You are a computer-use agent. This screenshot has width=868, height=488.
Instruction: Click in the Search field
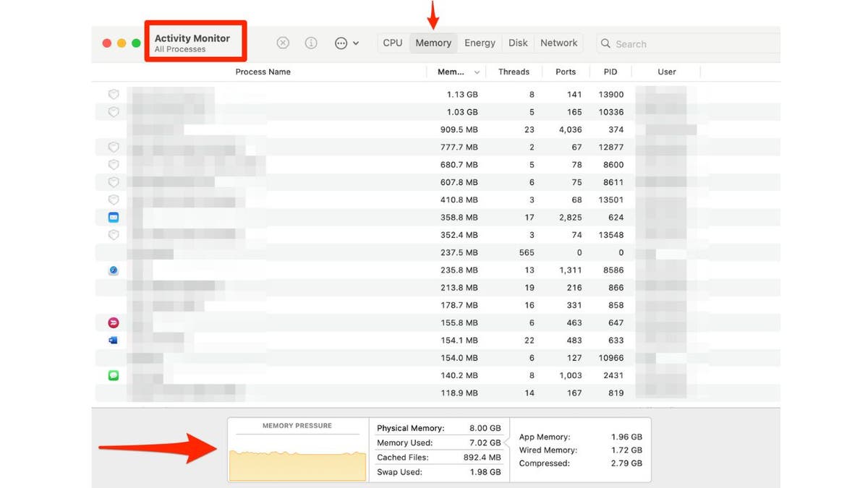pyautogui.click(x=687, y=43)
